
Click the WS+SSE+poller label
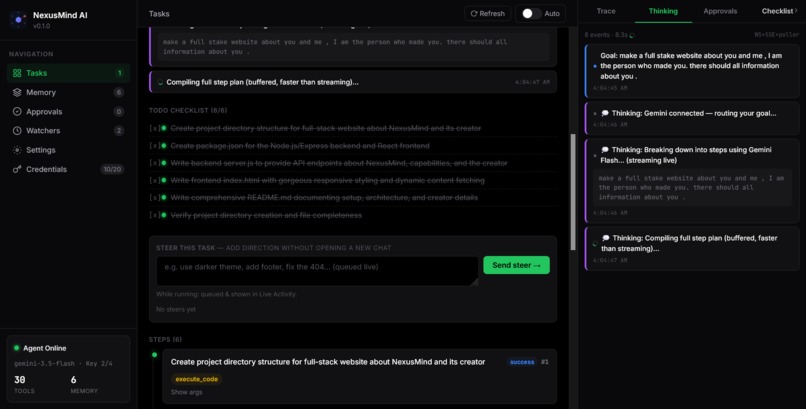[777, 35]
